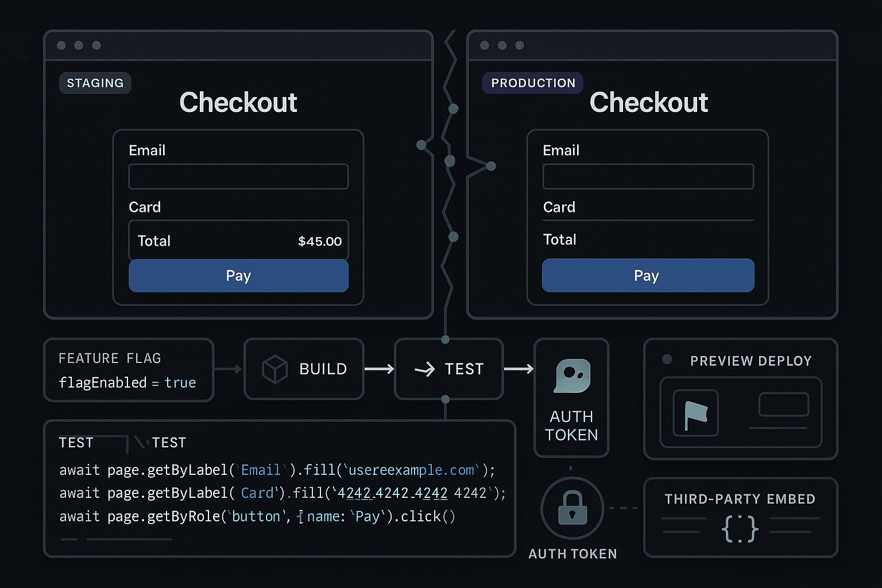Click the PREVIEW DEPLOY heading

coord(751,361)
